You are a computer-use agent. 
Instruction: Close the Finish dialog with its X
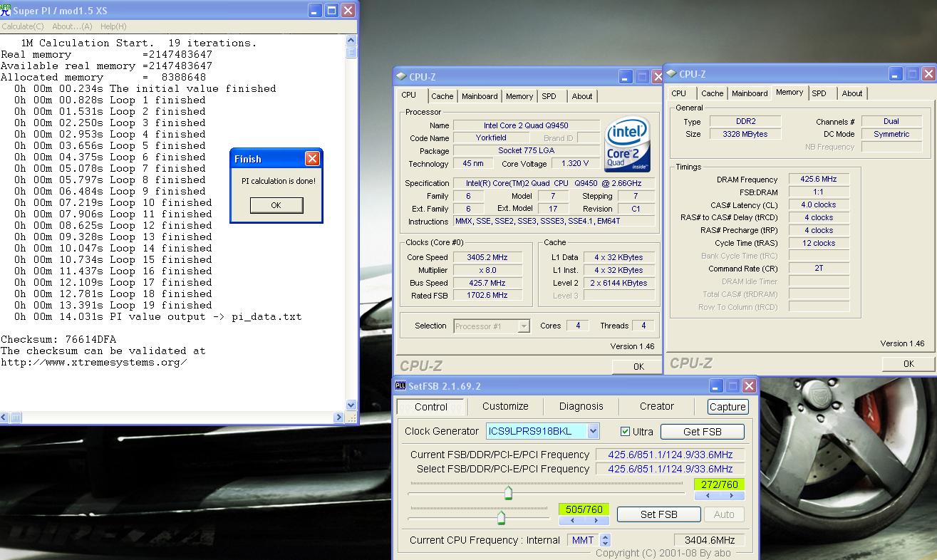tap(312, 158)
